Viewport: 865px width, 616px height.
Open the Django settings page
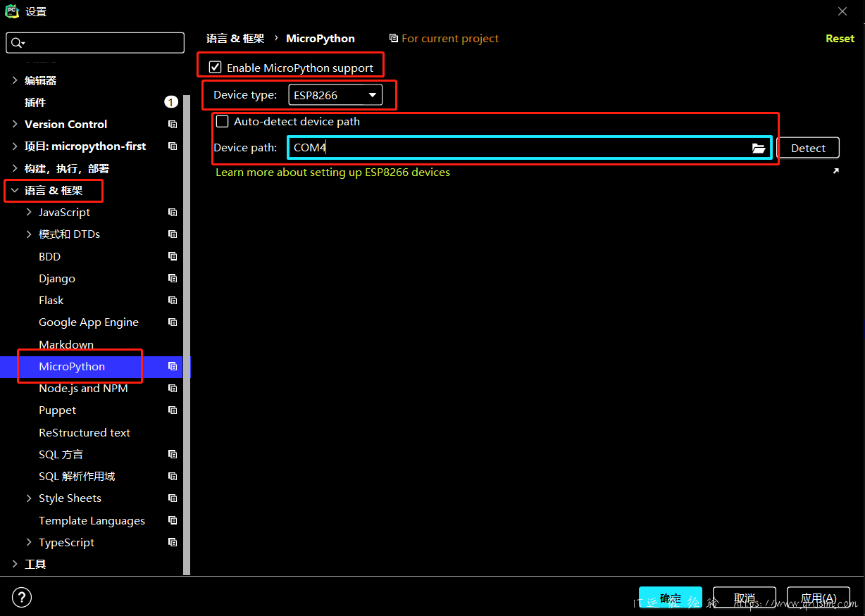click(x=57, y=278)
